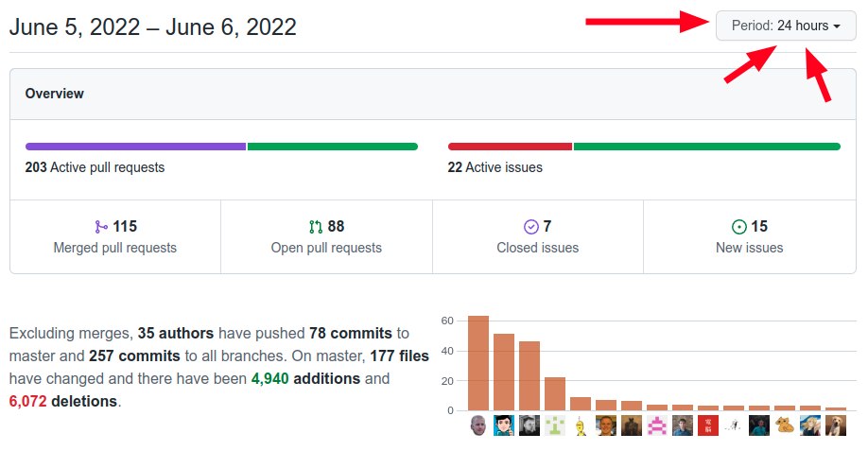Click the tallest bar in commits chart

tap(478, 363)
